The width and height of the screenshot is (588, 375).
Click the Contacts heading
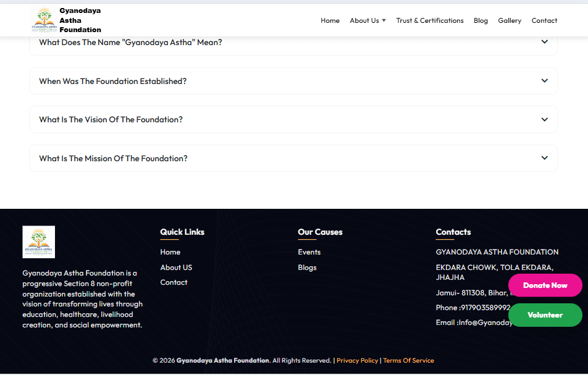453,232
